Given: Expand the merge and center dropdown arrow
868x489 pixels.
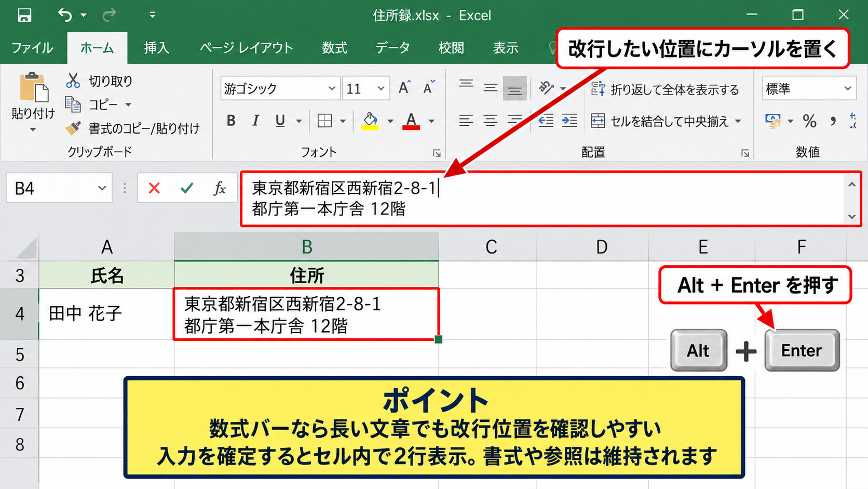Looking at the screenshot, I should (x=738, y=121).
